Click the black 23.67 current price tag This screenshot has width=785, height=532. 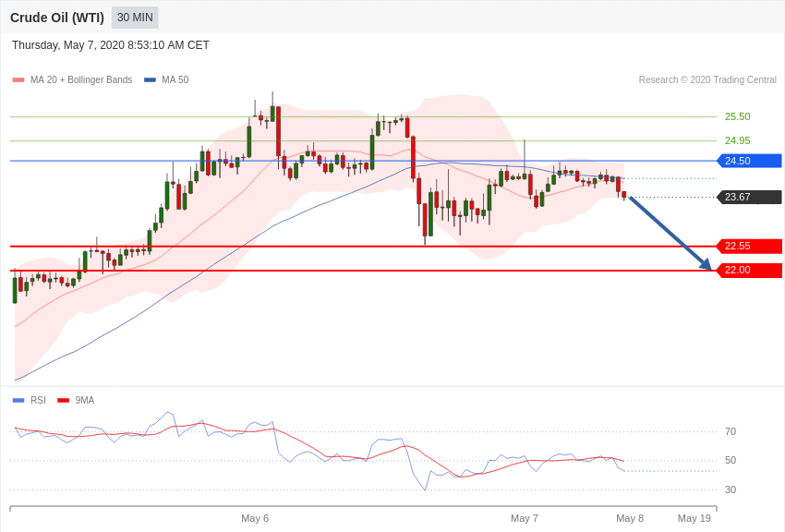tap(749, 197)
